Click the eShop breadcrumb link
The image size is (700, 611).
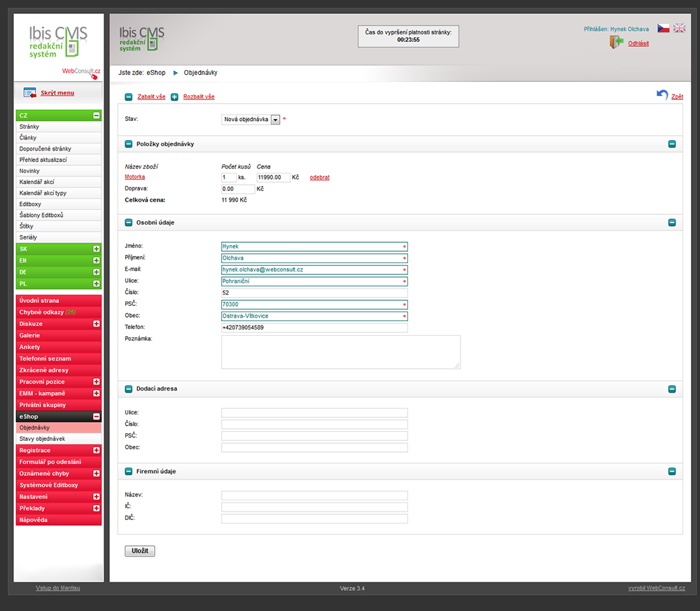[x=156, y=73]
